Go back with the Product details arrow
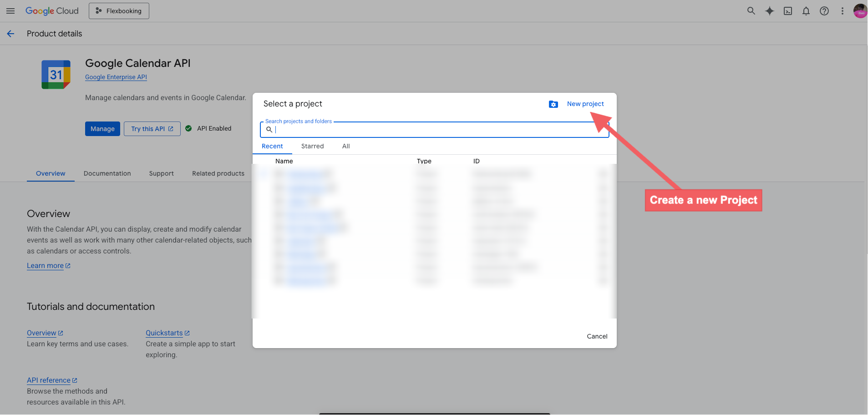Screen dimensions: 868x415 tap(11, 34)
